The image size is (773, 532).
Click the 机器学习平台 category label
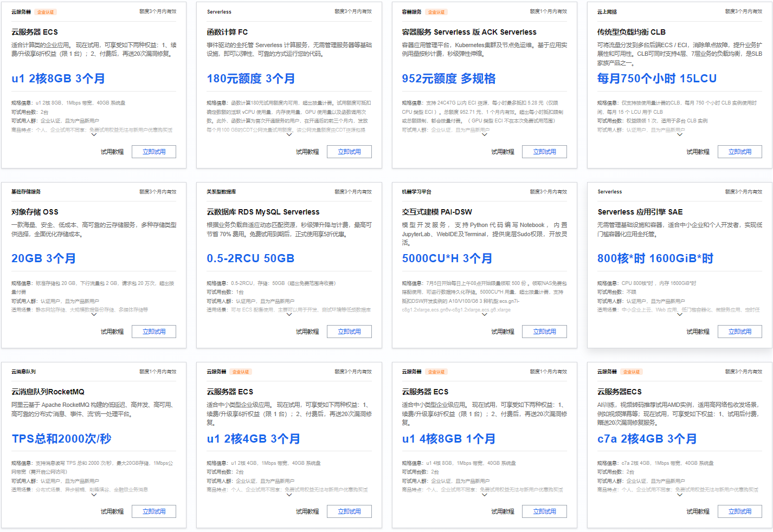tap(416, 192)
